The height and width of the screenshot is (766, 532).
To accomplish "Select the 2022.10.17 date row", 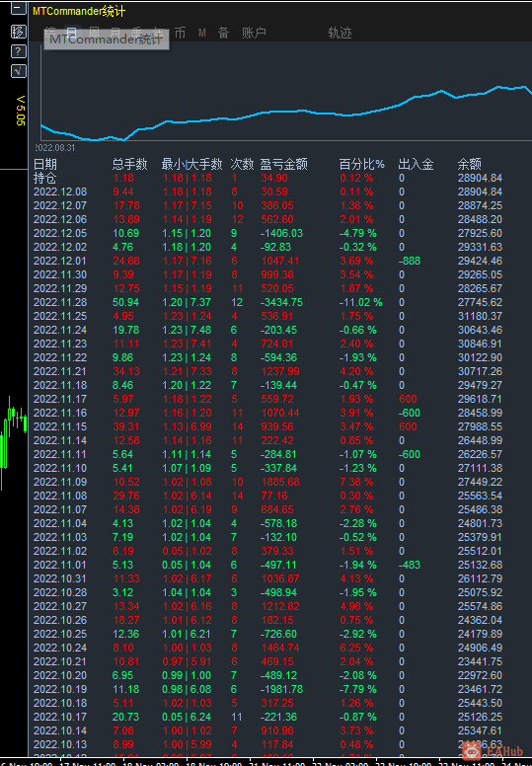I will pos(60,717).
